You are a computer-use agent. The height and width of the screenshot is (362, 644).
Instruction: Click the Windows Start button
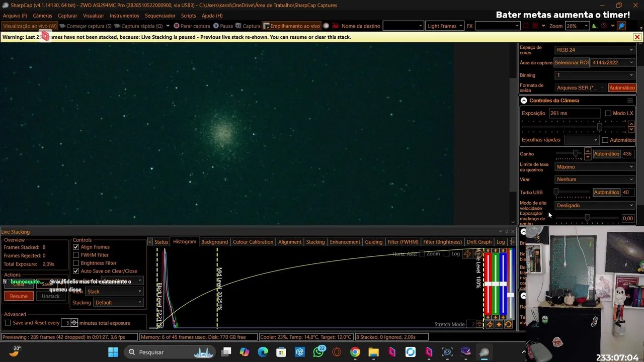pos(113,352)
